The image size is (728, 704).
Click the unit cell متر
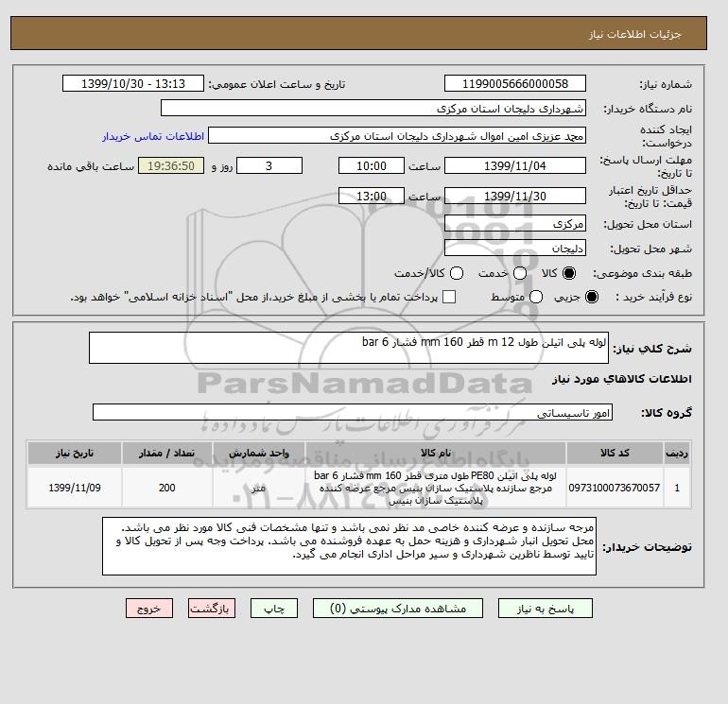pos(259,488)
